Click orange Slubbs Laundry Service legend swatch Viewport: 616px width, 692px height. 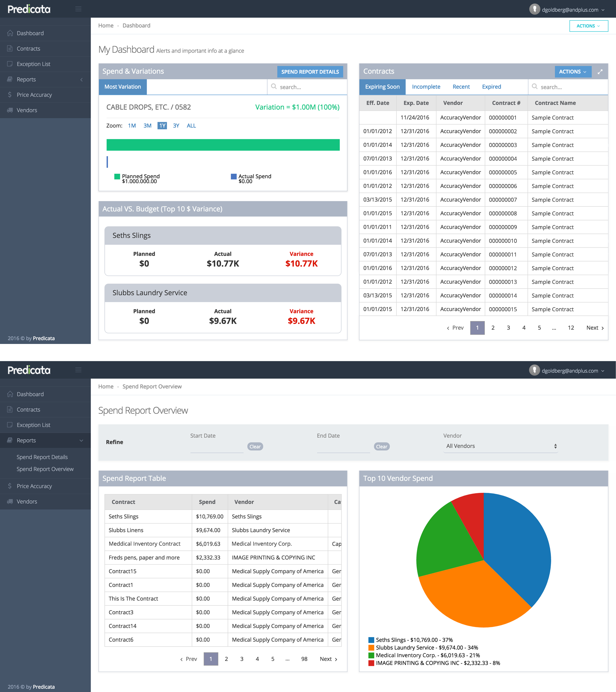371,648
